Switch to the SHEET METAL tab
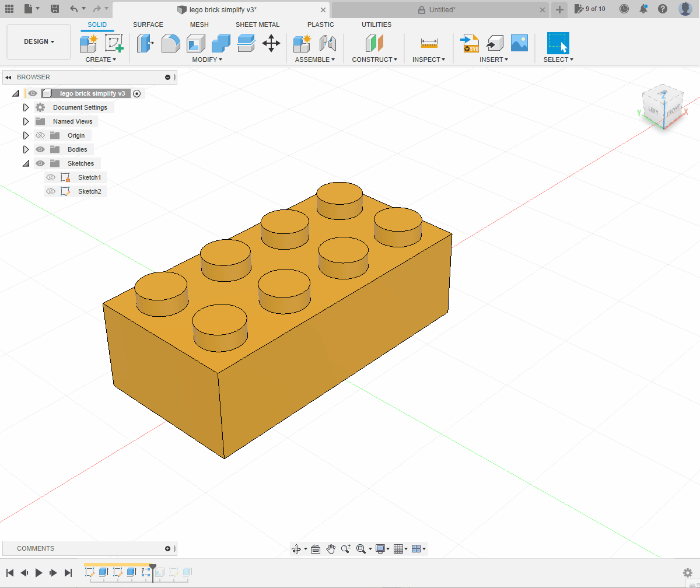 click(257, 24)
